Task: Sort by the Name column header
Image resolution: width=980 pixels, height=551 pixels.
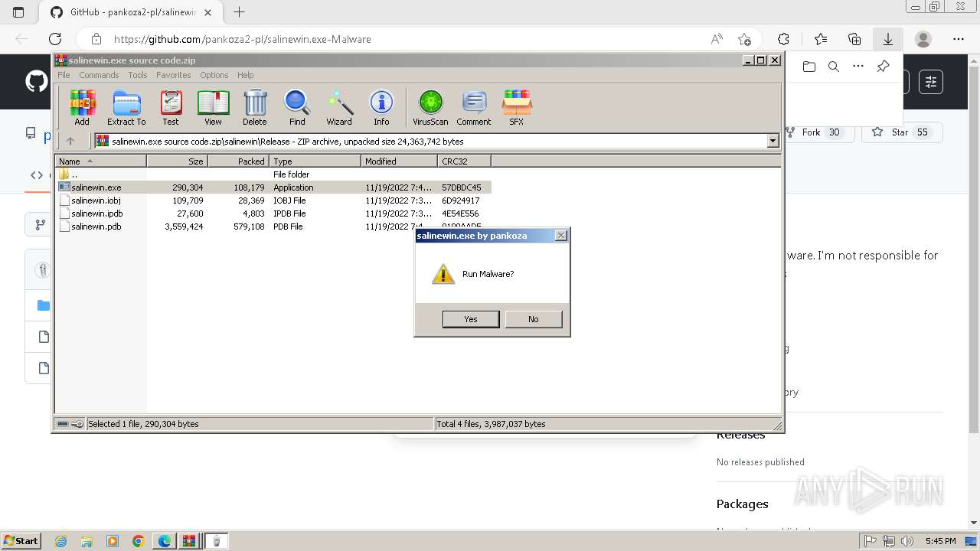Action: click(101, 161)
